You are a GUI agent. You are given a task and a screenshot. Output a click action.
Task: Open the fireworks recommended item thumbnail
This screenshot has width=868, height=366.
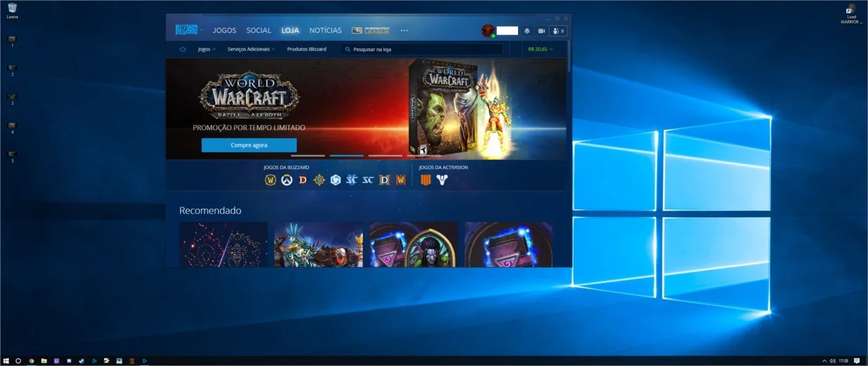[x=223, y=245]
